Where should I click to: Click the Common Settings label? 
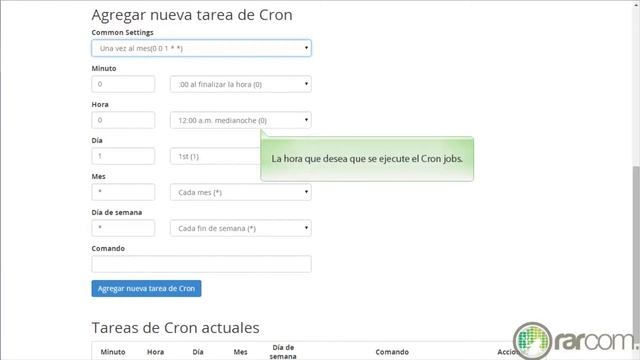122,32
